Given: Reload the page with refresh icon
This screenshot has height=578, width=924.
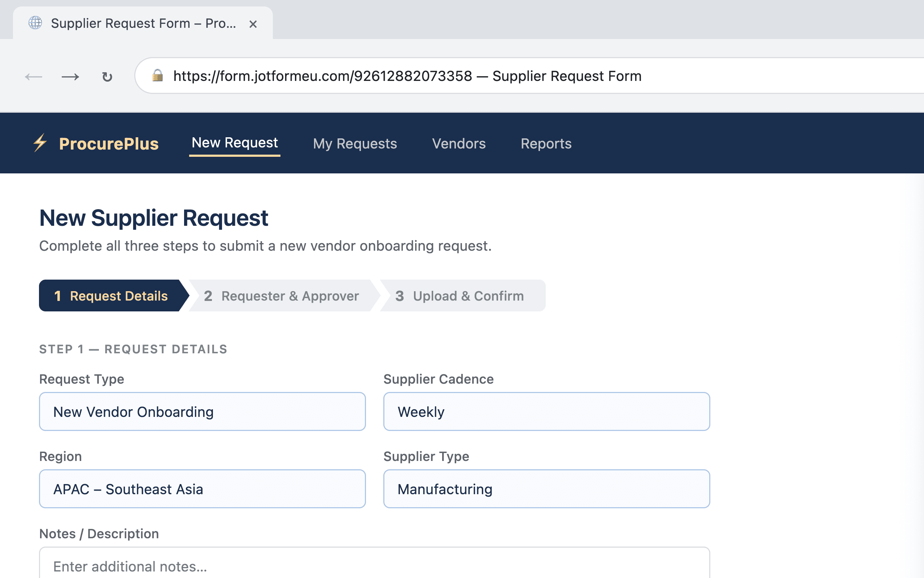Looking at the screenshot, I should pyautogui.click(x=107, y=77).
